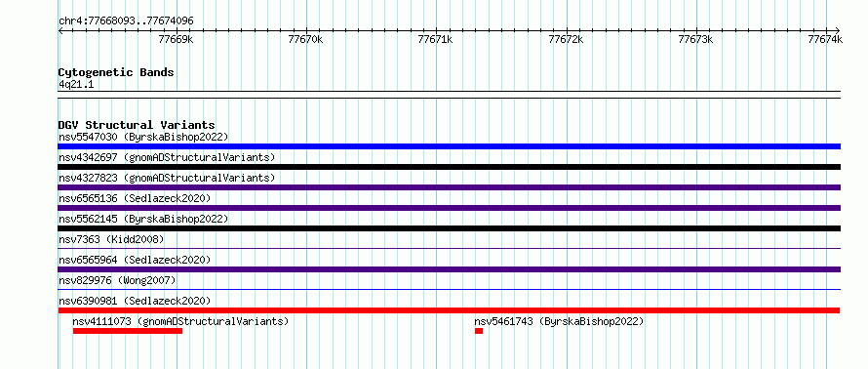Open nsv6565964 (Sedlazeck2020) label
This screenshot has width=868, height=369.
coord(135,260)
